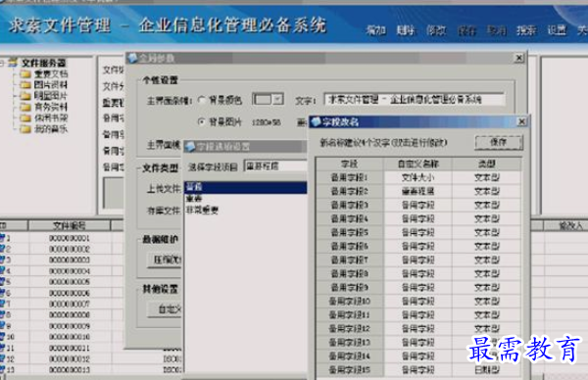Click the background color swatch box
This screenshot has width=588, height=380.
point(262,99)
